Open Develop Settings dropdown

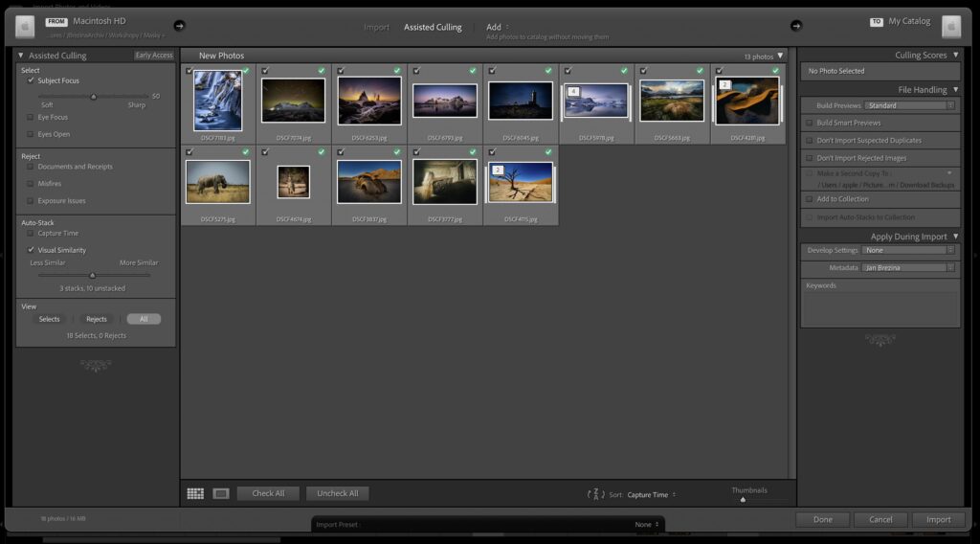pos(909,250)
